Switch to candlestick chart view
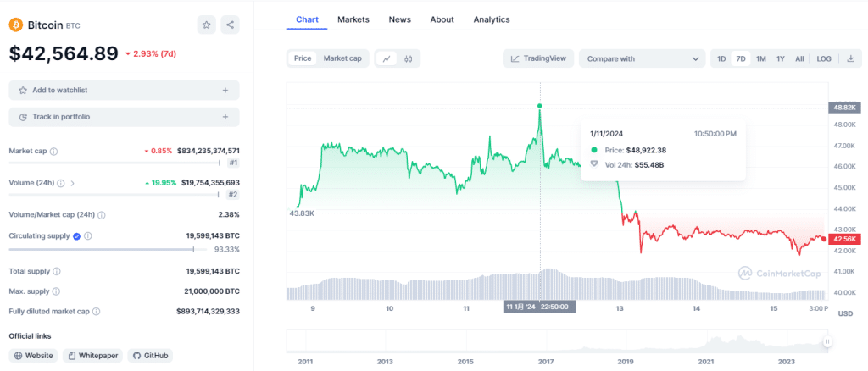Screen dimensions: 868x371 pos(409,58)
